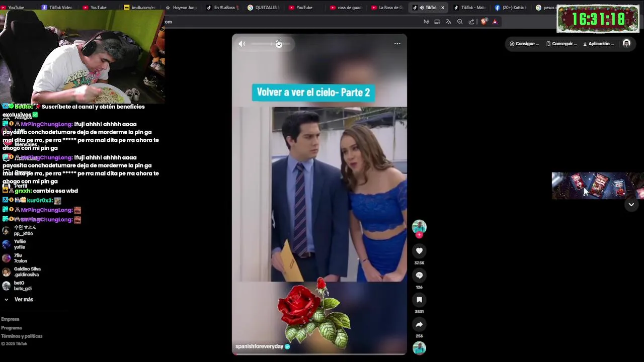Open the Empresa footer link

pyautogui.click(x=10, y=319)
